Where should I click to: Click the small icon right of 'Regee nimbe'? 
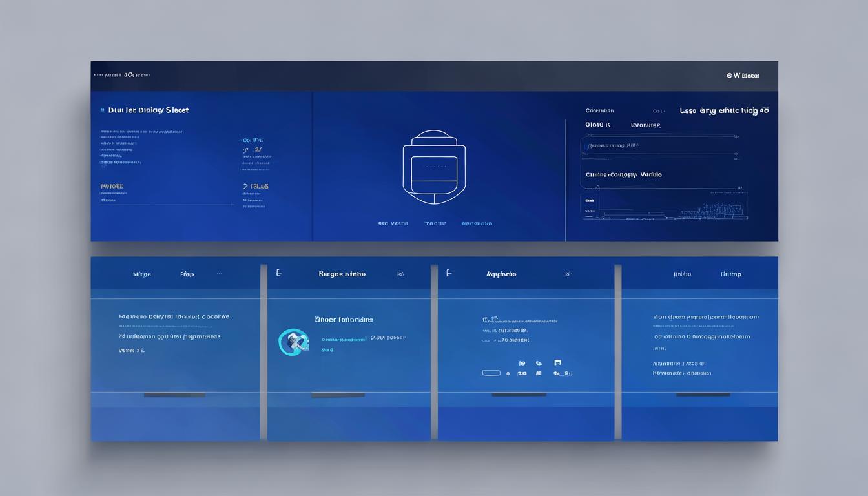pyautogui.click(x=400, y=274)
